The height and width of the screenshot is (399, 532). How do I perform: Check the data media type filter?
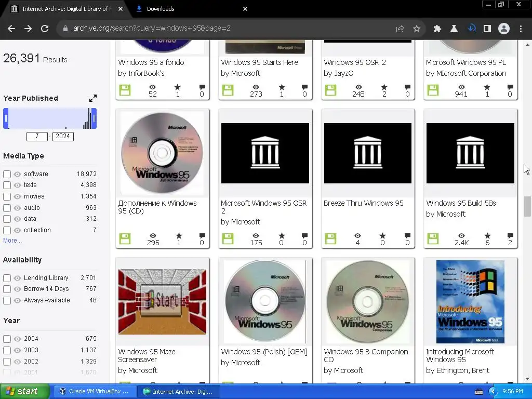click(7, 219)
